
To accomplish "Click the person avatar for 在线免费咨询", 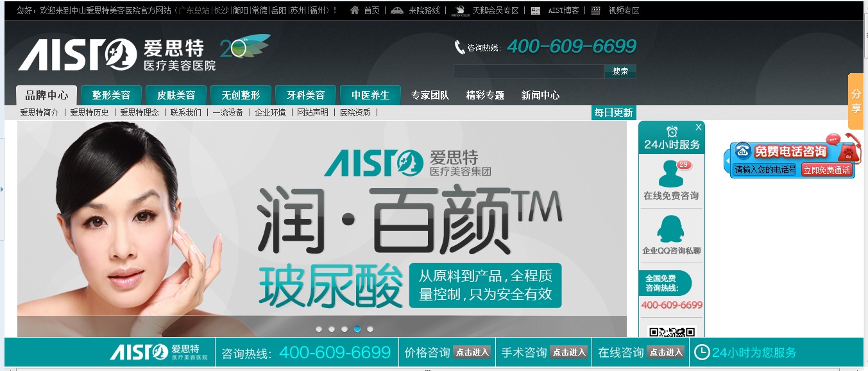I will [671, 174].
